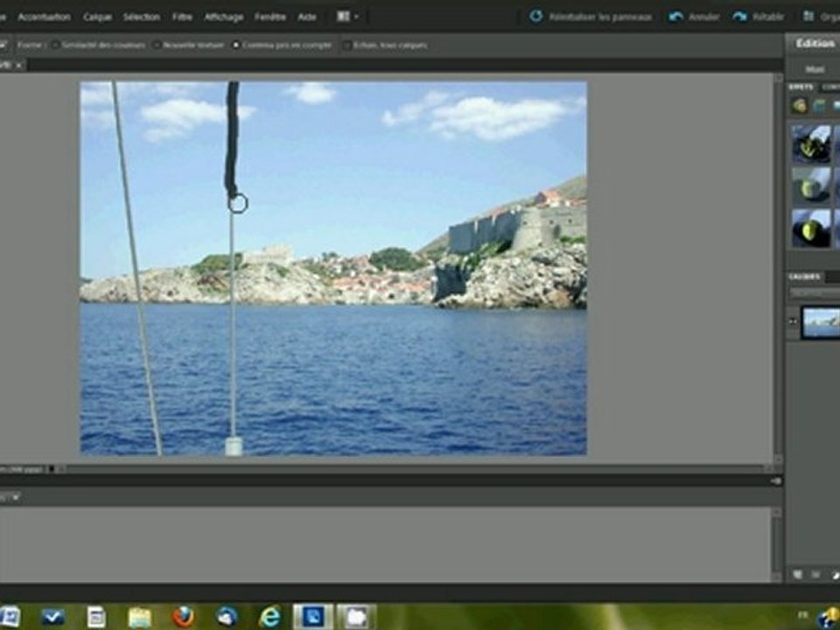Open Internet Explorer from the taskbar
The image size is (840, 630).
point(270,616)
